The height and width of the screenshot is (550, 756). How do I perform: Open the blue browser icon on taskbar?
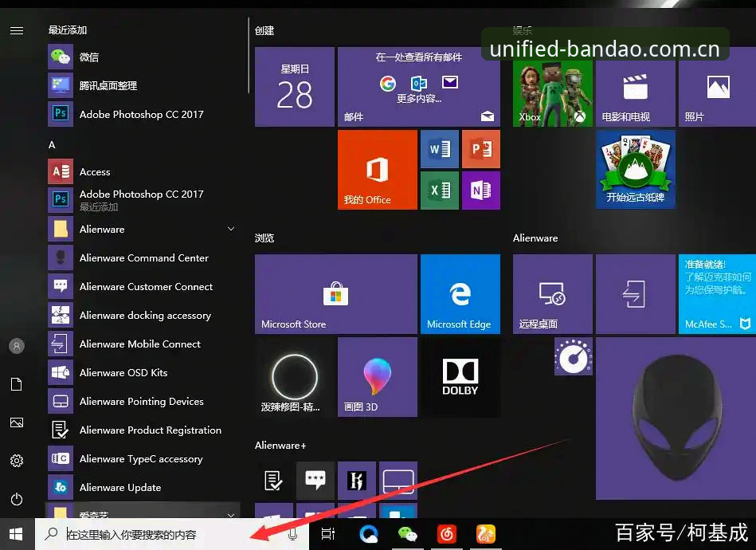pyautogui.click(x=369, y=534)
